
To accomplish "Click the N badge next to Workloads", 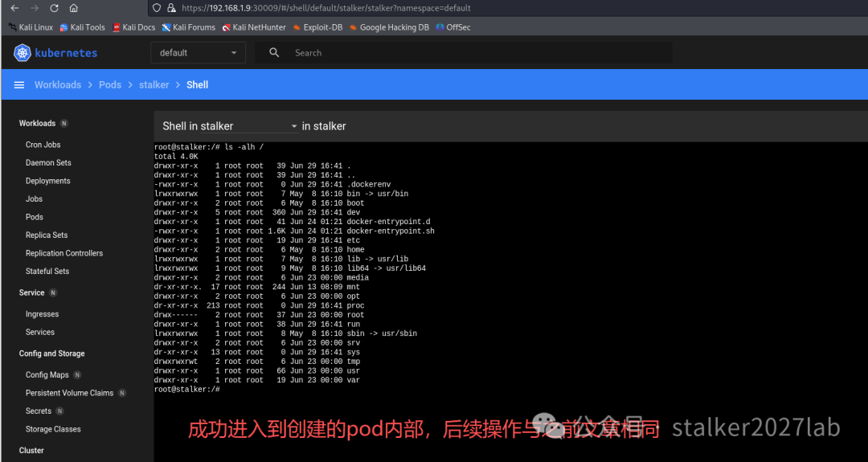I will (x=64, y=124).
